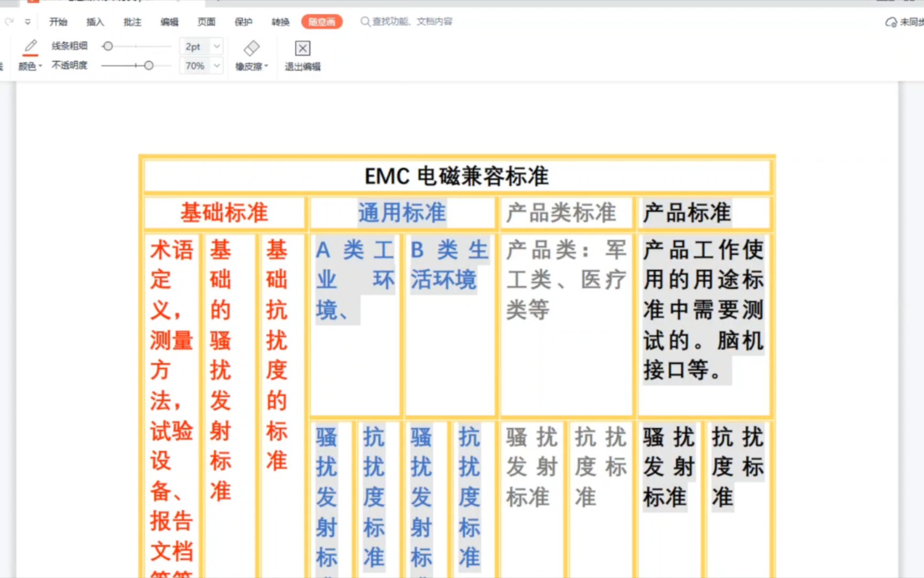Go to the 页面 tab
The width and height of the screenshot is (924, 578).
point(206,22)
